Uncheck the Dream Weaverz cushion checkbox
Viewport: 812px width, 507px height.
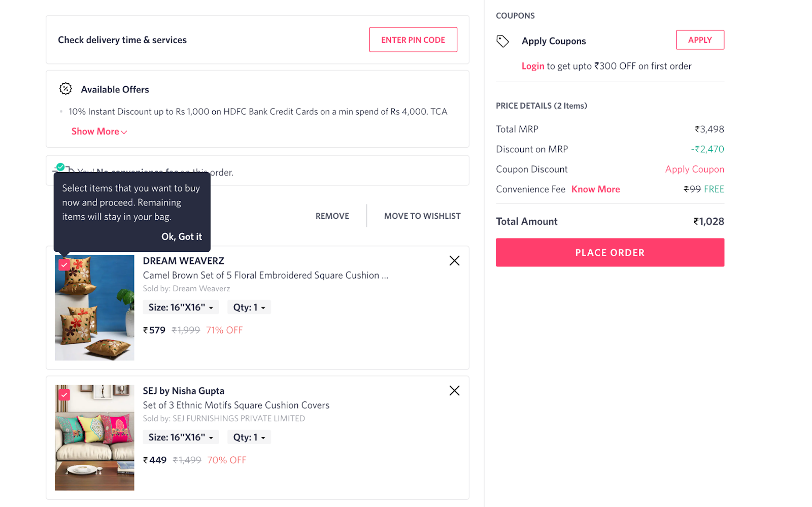64,265
